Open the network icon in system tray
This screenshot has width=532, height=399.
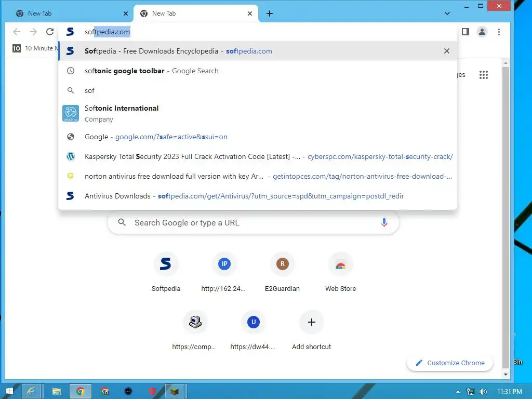pyautogui.click(x=470, y=392)
